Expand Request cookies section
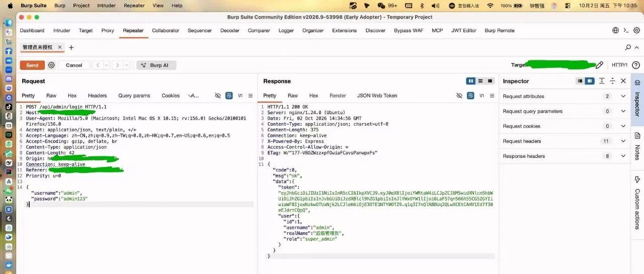The width and height of the screenshot is (644, 274). (623, 126)
